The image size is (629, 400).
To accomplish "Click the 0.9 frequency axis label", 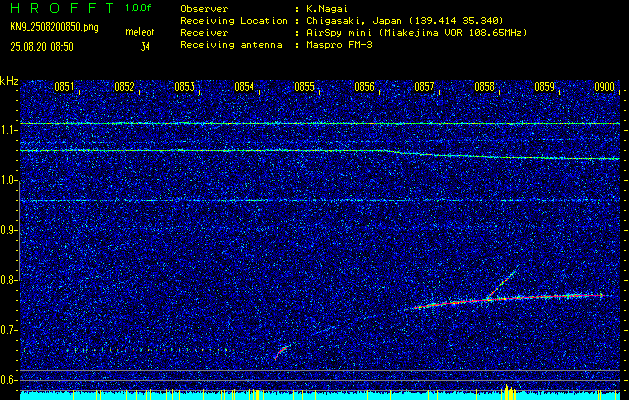I will click(6, 230).
